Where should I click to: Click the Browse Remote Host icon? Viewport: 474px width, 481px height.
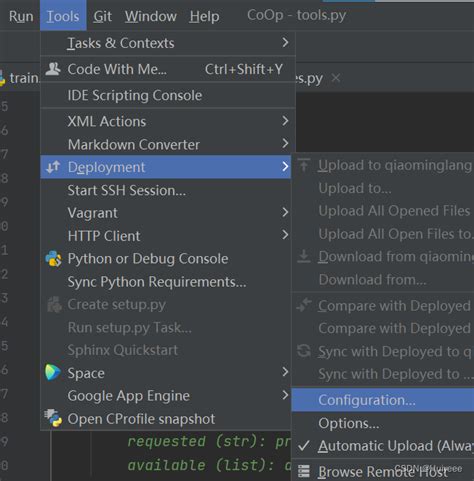click(x=304, y=471)
